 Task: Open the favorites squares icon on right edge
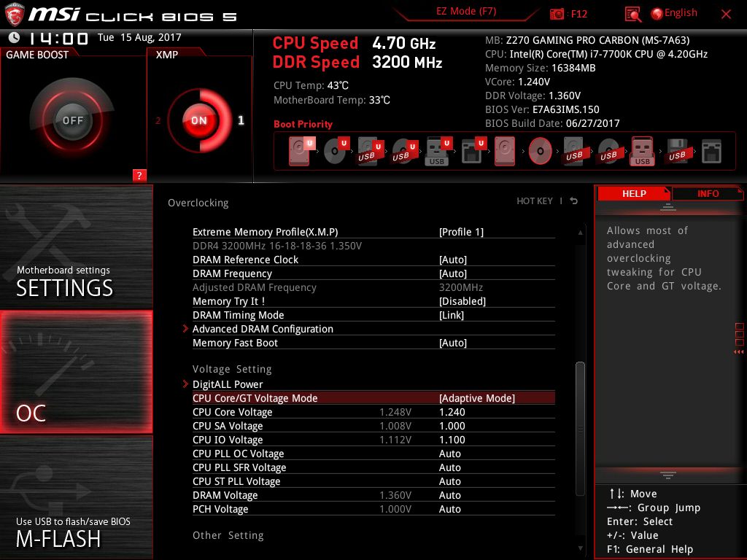click(x=740, y=334)
